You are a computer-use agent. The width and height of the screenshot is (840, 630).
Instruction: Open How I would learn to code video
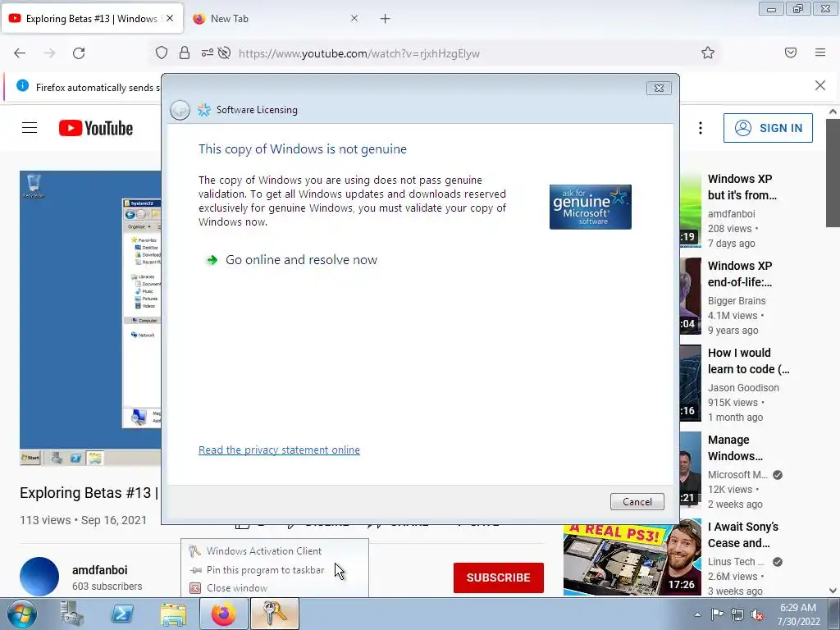(748, 361)
